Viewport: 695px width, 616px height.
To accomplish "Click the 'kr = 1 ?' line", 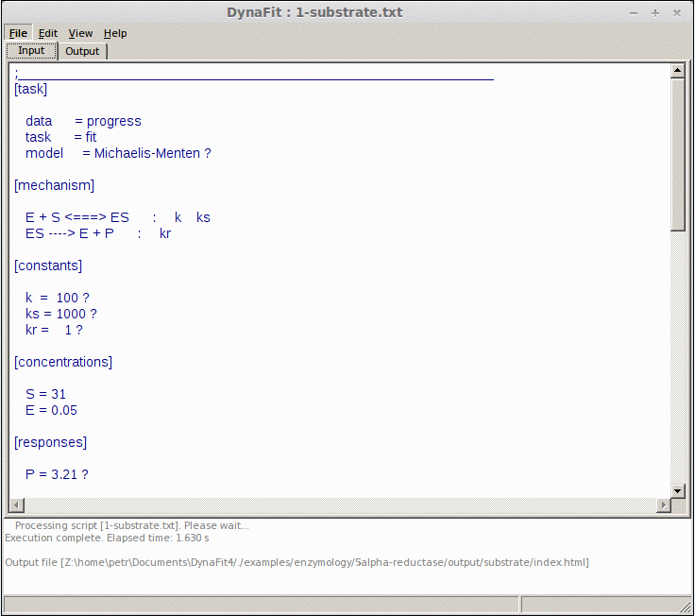I will (x=54, y=330).
